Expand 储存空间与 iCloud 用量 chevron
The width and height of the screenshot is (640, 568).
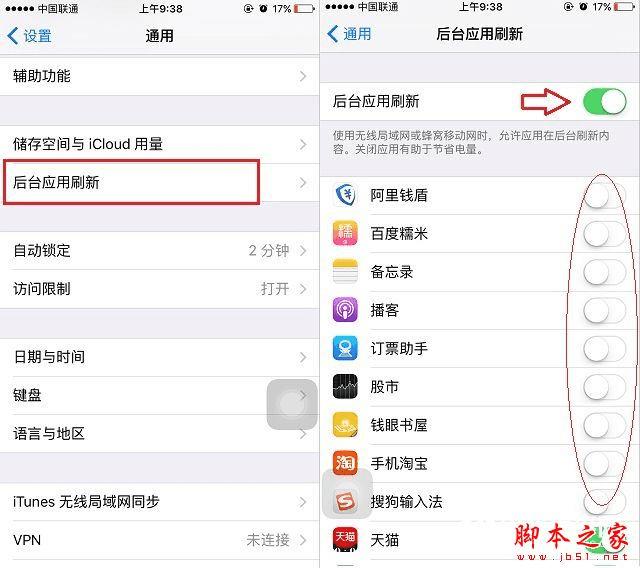click(x=303, y=144)
